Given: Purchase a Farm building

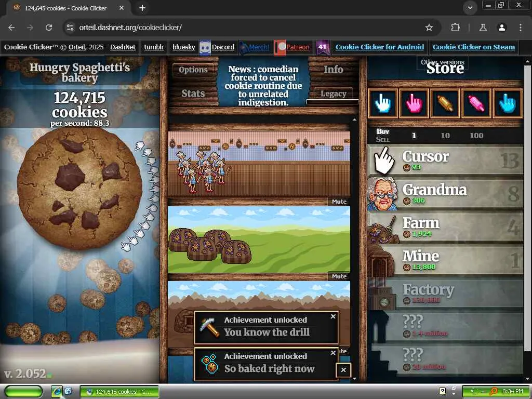Looking at the screenshot, I should coord(445,227).
